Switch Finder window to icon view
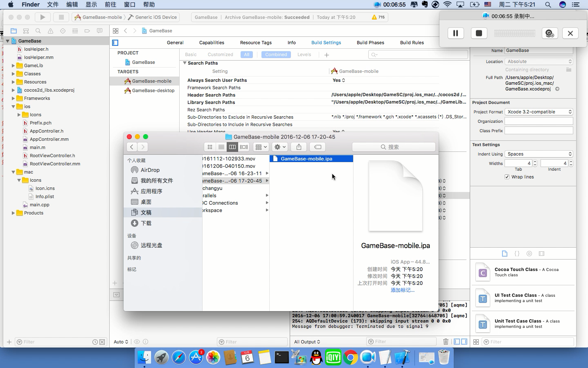 pyautogui.click(x=210, y=147)
